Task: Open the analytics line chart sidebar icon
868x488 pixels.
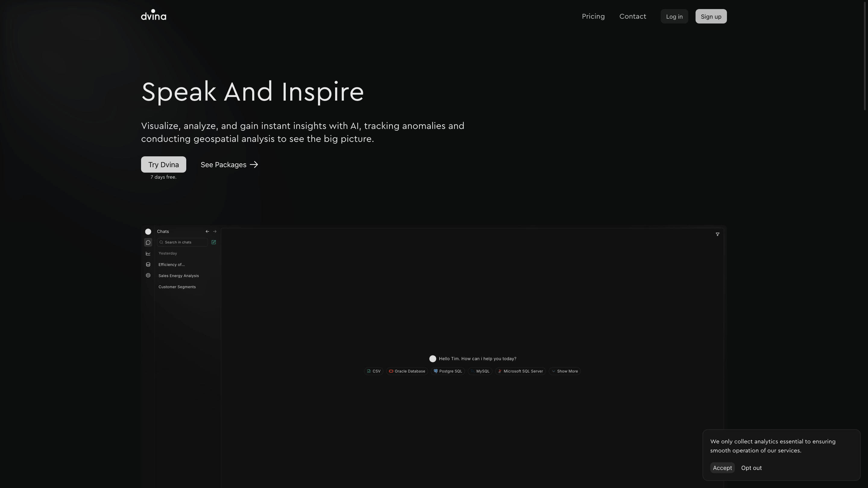Action: click(x=148, y=254)
